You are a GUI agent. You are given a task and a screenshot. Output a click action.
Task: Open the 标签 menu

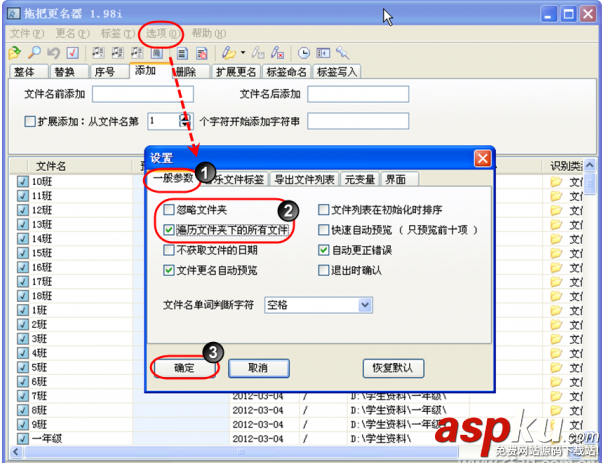[x=118, y=34]
